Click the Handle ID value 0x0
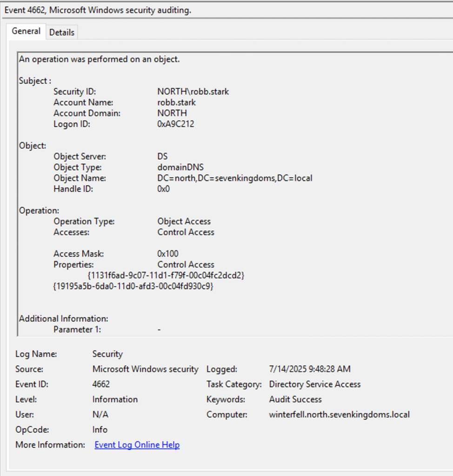Image resolution: width=453 pixels, height=476 pixels. (x=163, y=189)
